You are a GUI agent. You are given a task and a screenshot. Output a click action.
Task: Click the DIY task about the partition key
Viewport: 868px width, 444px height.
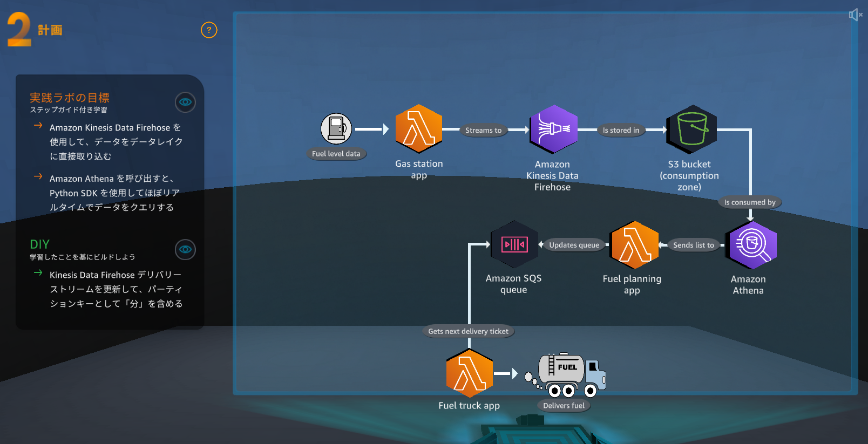pyautogui.click(x=116, y=289)
